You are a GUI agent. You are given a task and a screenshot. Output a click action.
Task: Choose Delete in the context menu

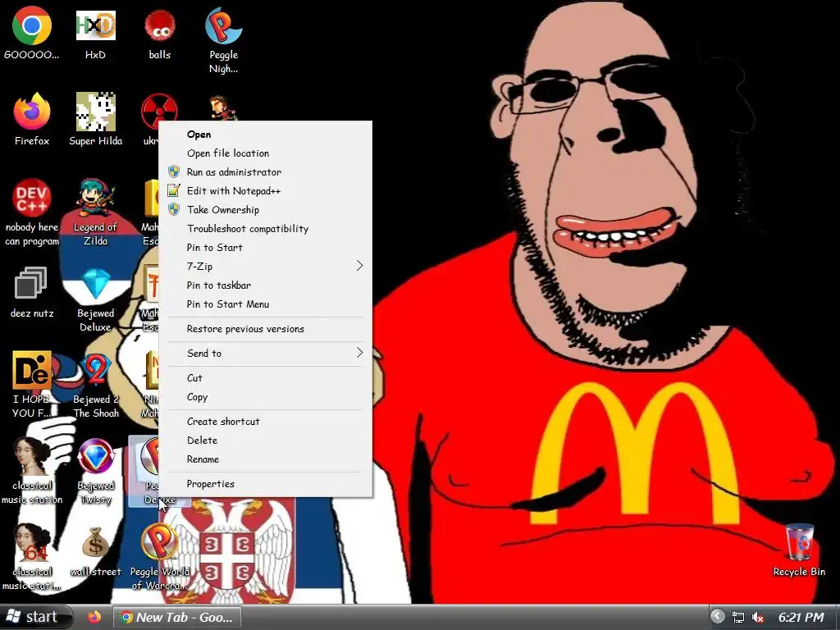pyautogui.click(x=265, y=441)
